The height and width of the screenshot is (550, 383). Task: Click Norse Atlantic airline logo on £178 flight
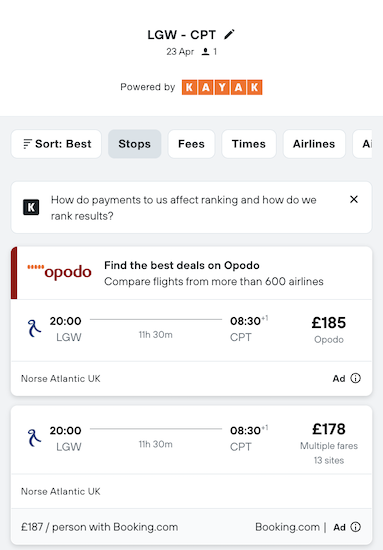[x=34, y=438]
